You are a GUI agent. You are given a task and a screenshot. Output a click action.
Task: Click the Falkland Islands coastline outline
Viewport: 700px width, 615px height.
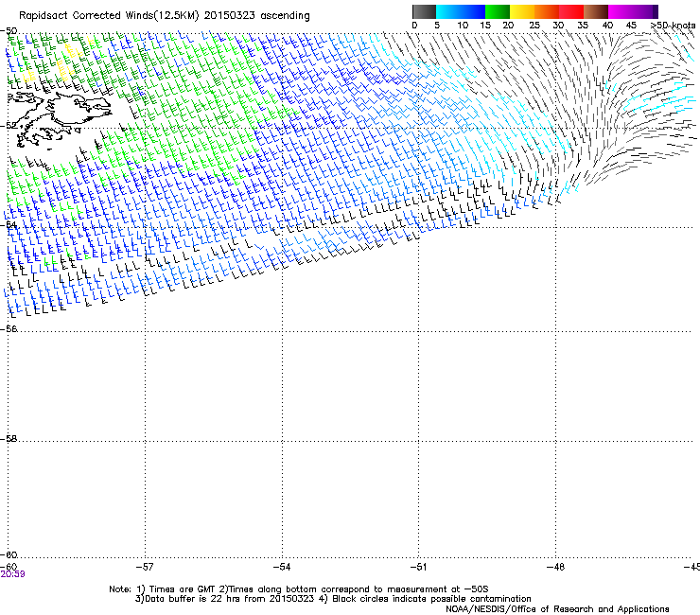pos(59,118)
